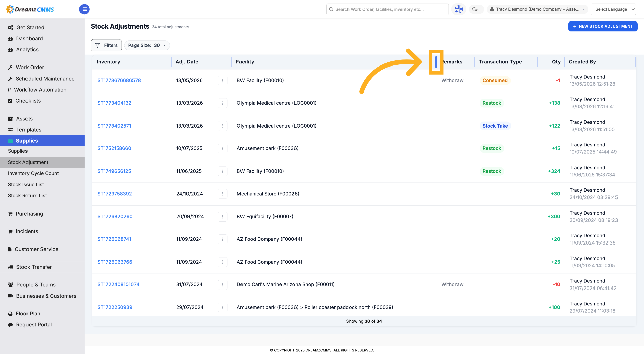Viewport: 644px width, 354px height.
Task: Click the Request Portal chat icon
Action: tap(10, 325)
